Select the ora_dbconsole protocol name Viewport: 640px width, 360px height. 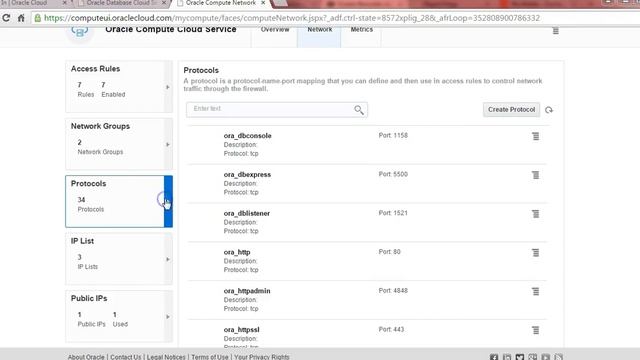pyautogui.click(x=247, y=136)
